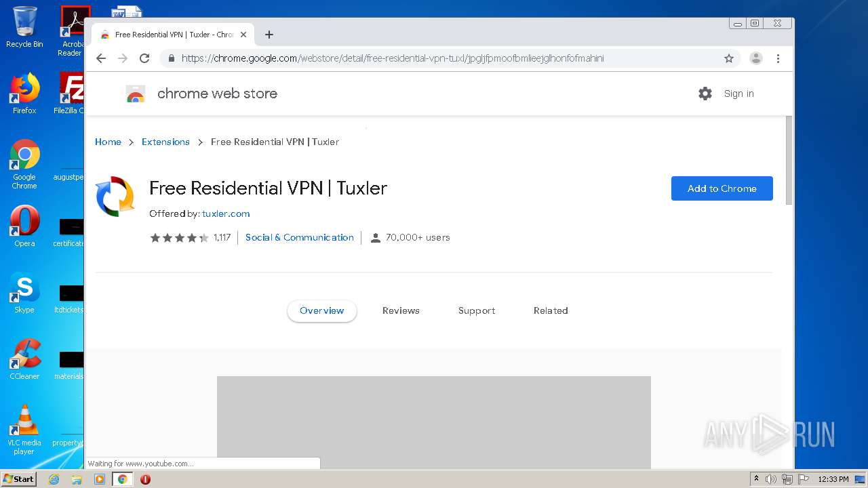Click Internet Explorer in taskbar
The height and width of the screenshot is (488, 868).
tap(54, 479)
